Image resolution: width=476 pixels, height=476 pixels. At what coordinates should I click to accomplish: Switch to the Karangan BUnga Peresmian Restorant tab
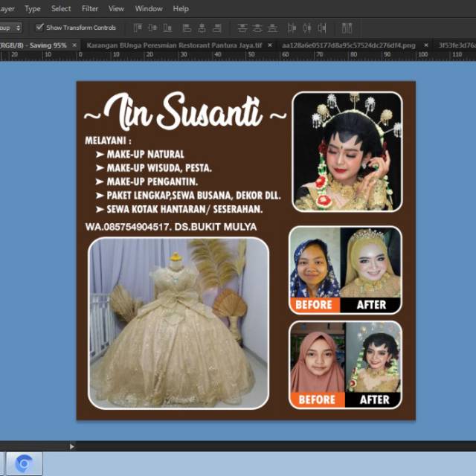tap(174, 45)
